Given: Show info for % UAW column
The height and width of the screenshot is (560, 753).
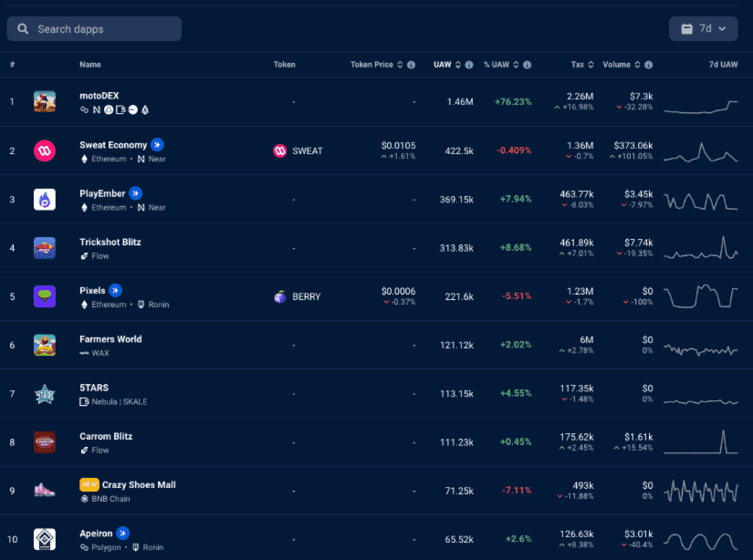Looking at the screenshot, I should 528,65.
